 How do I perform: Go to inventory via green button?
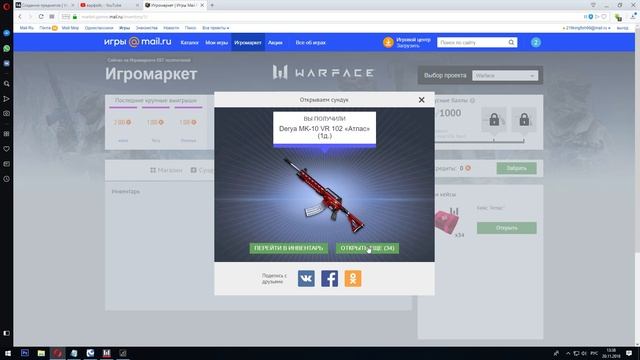(x=289, y=248)
